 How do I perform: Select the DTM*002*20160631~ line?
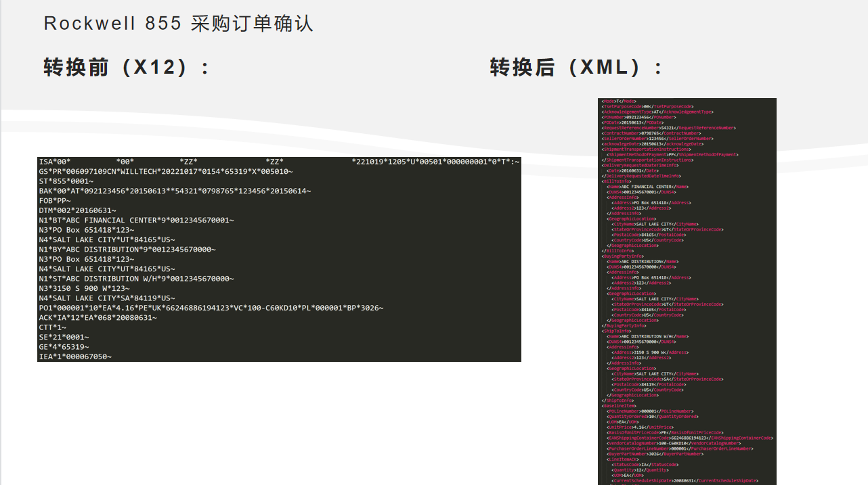click(x=77, y=210)
